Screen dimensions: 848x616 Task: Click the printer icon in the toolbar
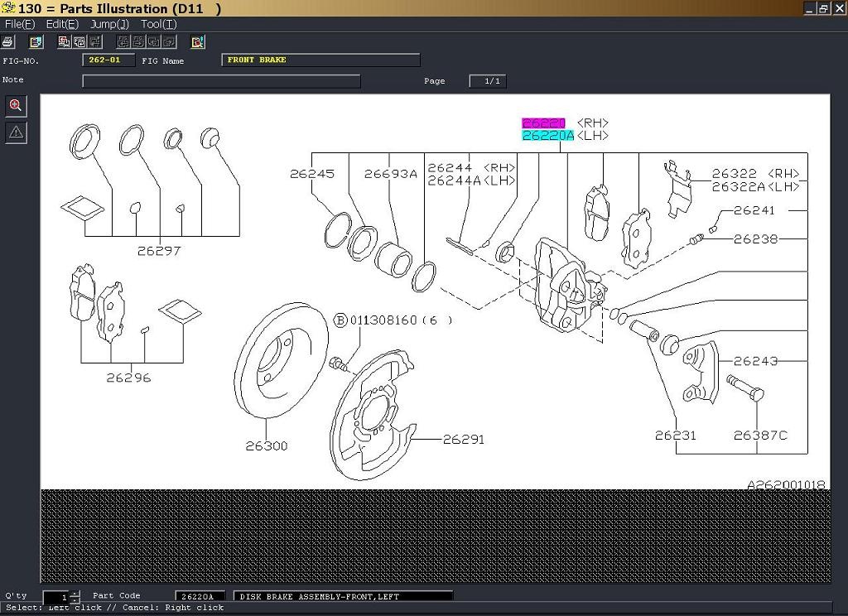(x=8, y=41)
